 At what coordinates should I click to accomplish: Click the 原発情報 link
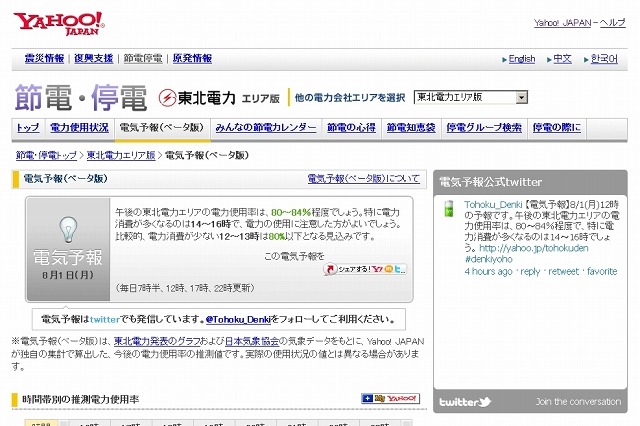click(192, 58)
